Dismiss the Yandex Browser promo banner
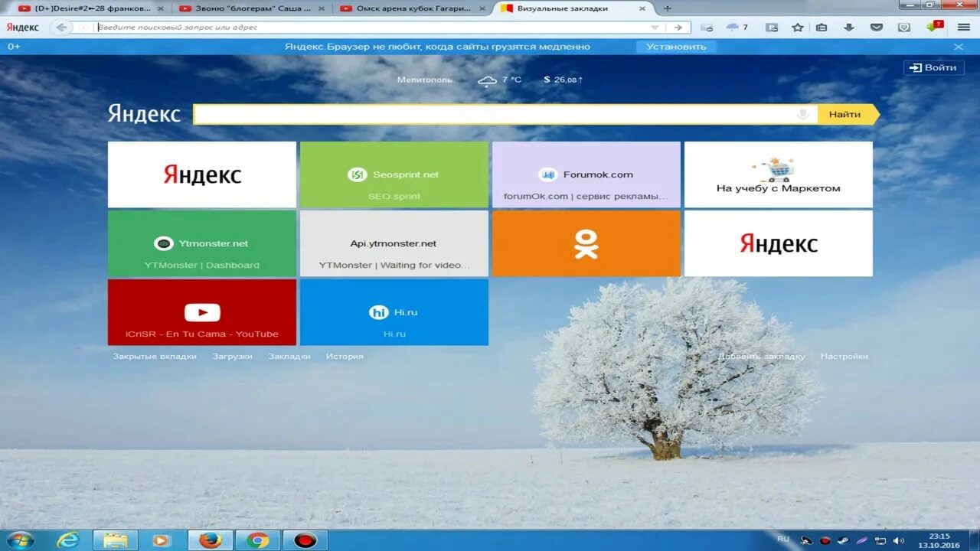The height and width of the screenshot is (551, 980). tap(959, 47)
